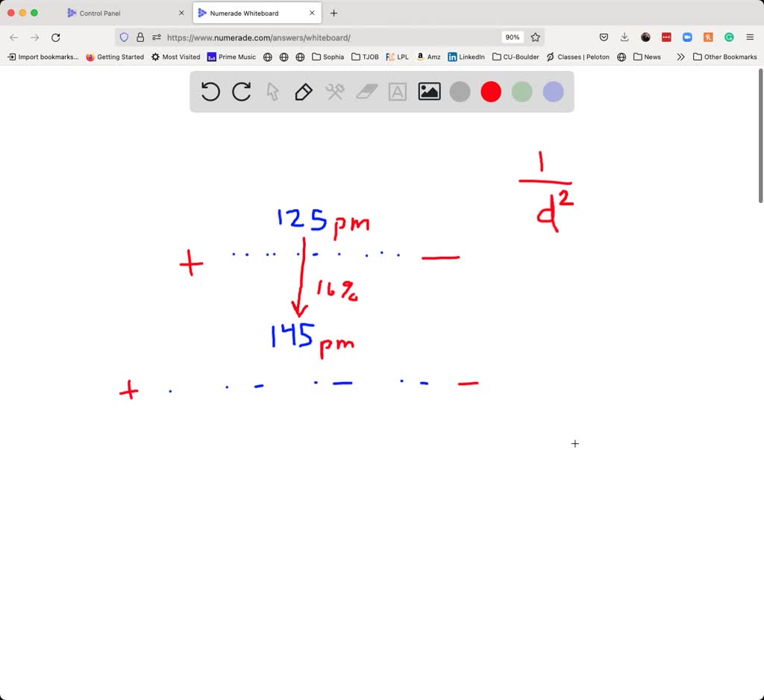Viewport: 764px width, 700px height.
Task: Expand hidden bookmarks with the chevron arrows
Action: click(680, 56)
